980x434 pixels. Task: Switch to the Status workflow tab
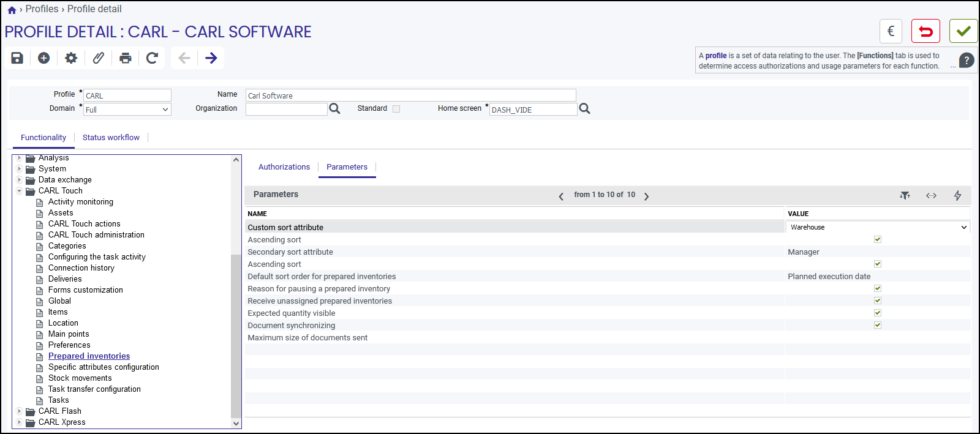coord(111,138)
